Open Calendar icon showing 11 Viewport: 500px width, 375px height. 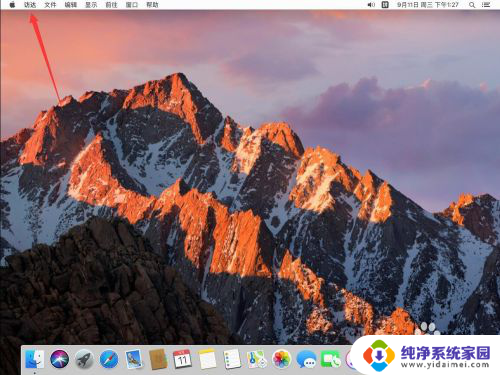click(182, 359)
